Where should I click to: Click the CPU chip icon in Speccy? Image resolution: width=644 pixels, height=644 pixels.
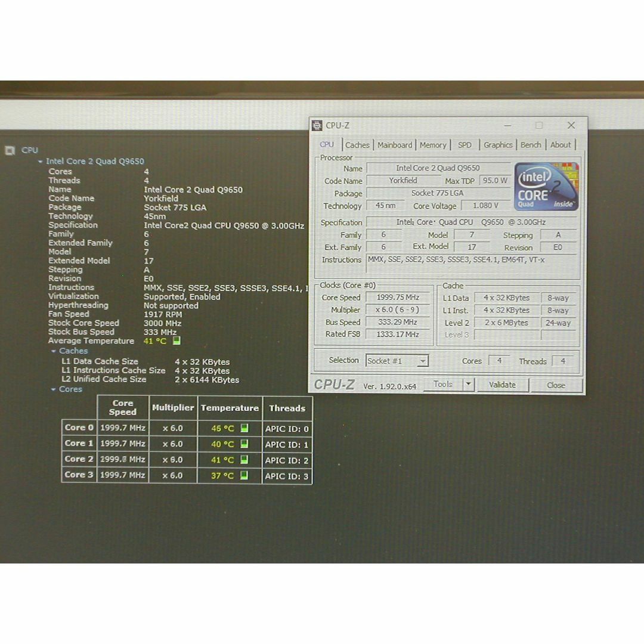tap(10, 150)
